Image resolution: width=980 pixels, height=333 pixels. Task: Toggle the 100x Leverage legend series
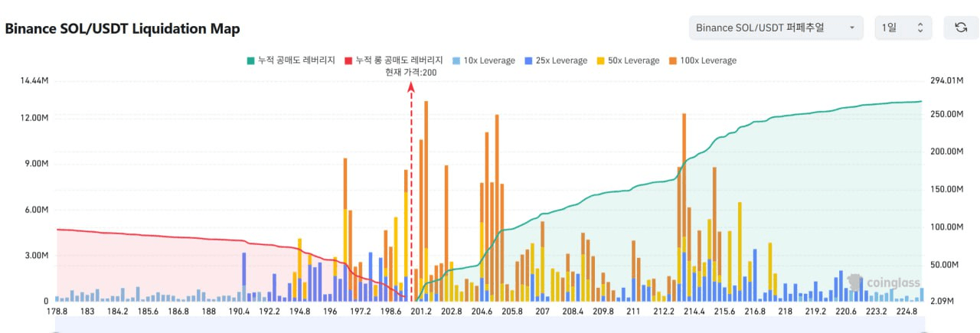(702, 60)
